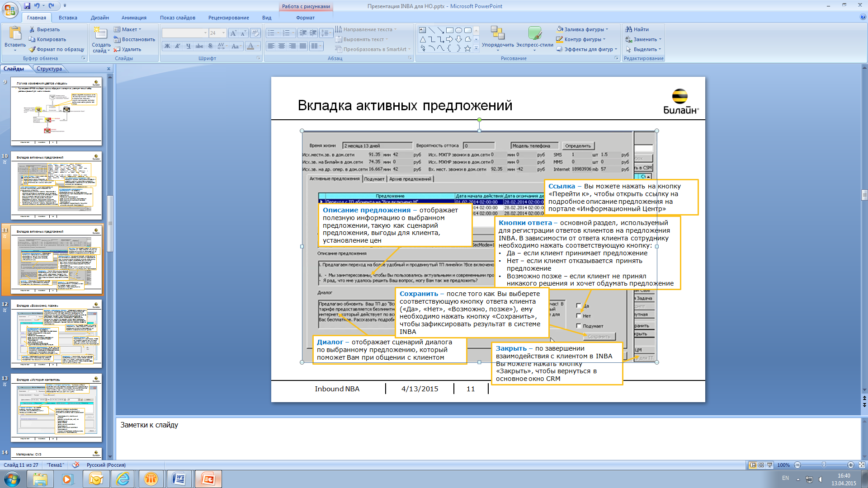The width and height of the screenshot is (868, 488).
Task: Toggle right text alignment
Action: pos(292,46)
